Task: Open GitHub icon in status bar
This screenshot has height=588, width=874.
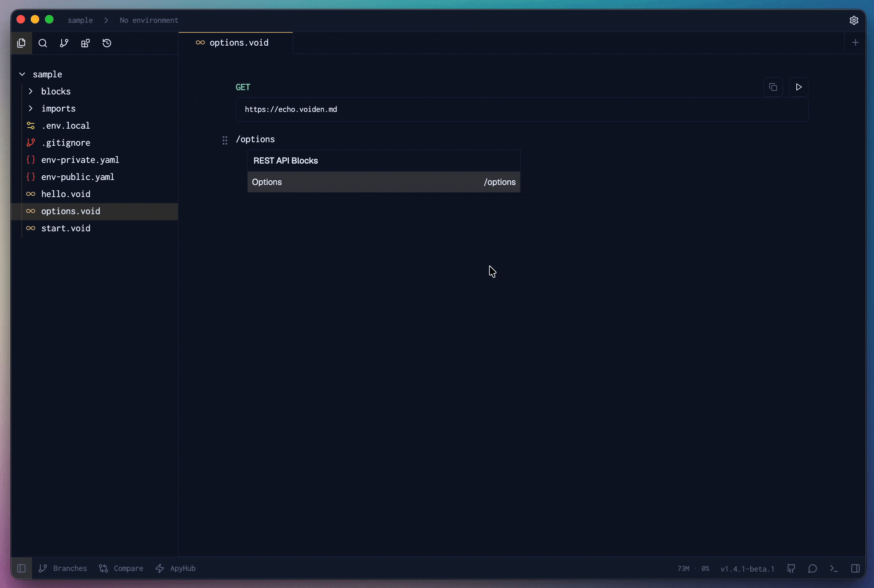Action: click(791, 568)
